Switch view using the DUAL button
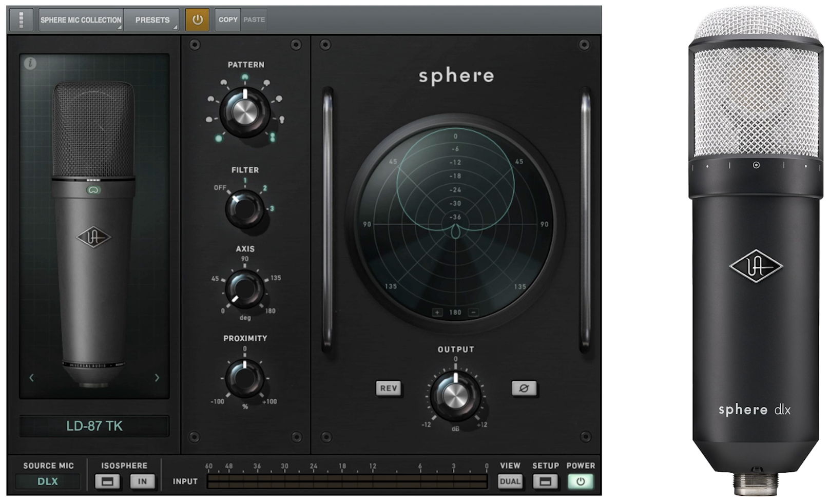829x504 pixels. [x=510, y=481]
